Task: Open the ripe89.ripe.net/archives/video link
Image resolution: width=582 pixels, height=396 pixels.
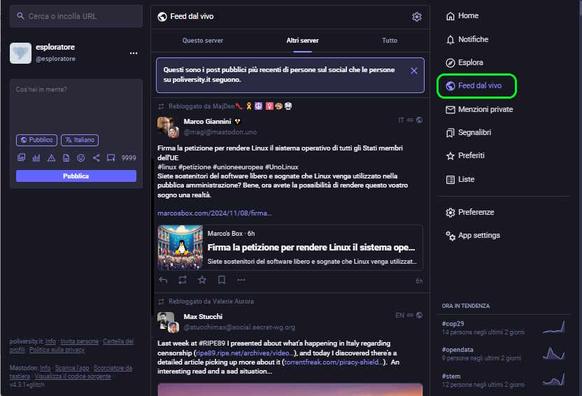Action: (245, 353)
